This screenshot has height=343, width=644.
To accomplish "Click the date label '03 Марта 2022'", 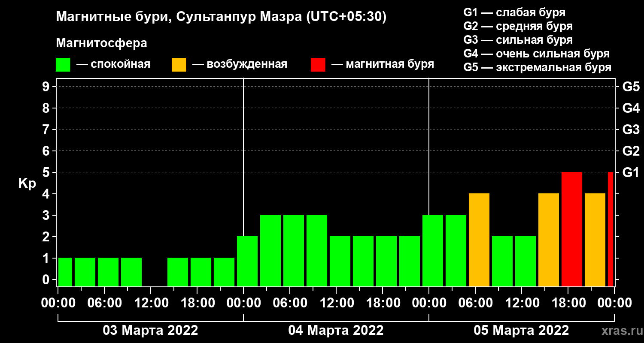I will point(150,331).
